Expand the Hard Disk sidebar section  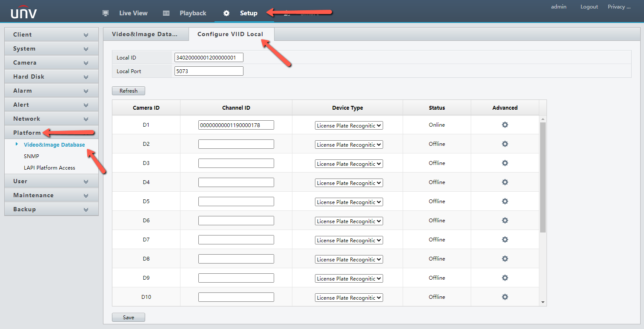tap(52, 77)
